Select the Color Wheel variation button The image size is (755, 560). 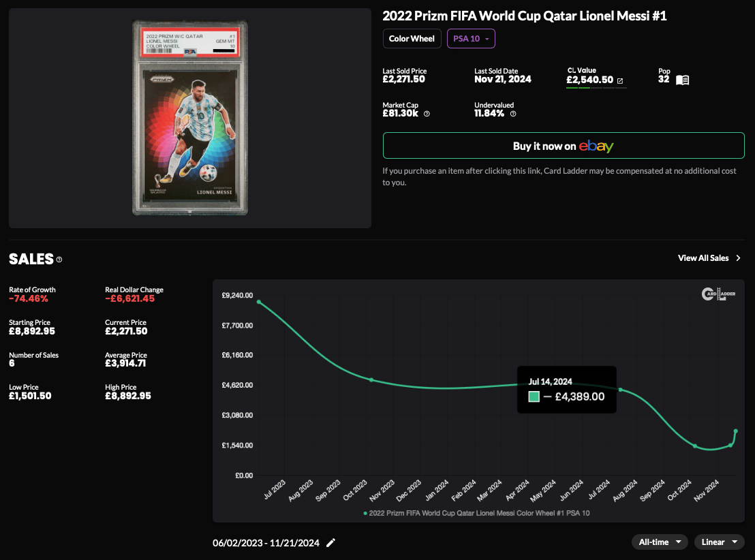coord(412,39)
